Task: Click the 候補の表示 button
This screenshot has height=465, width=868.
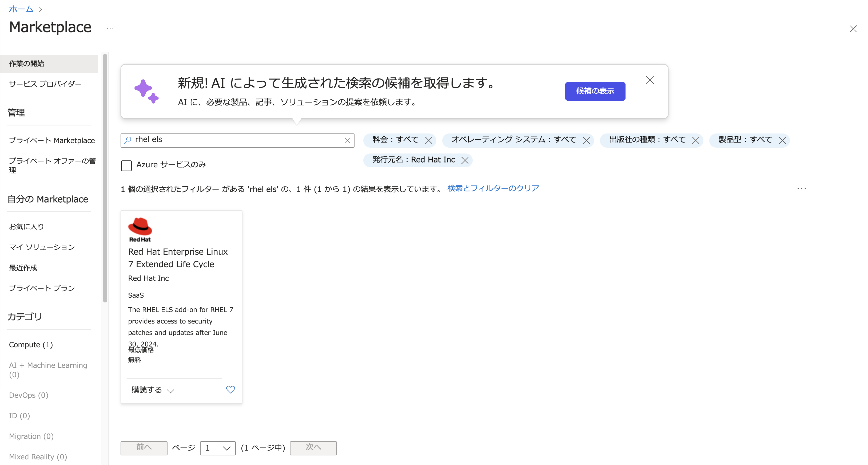Action: pos(595,91)
